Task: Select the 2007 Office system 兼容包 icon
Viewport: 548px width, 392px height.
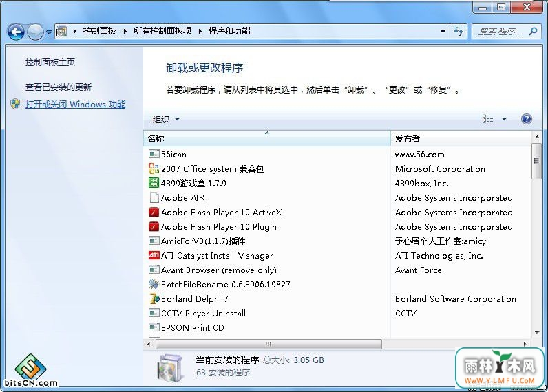Action: click(154, 168)
